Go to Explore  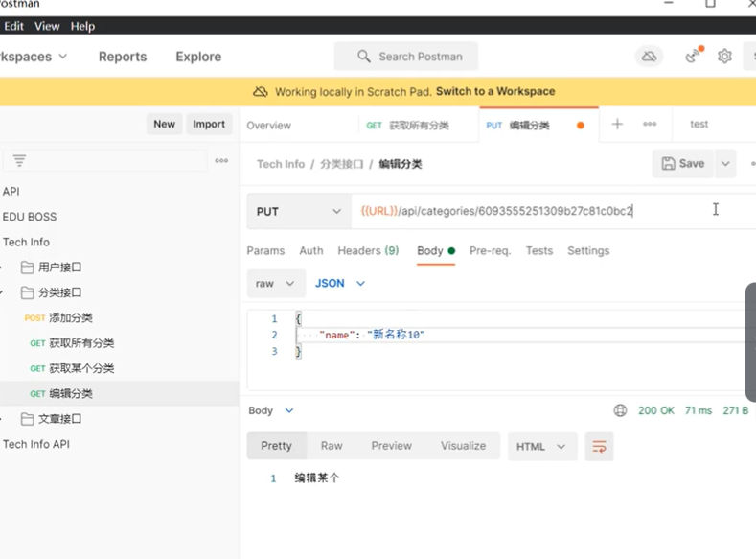[x=198, y=57]
